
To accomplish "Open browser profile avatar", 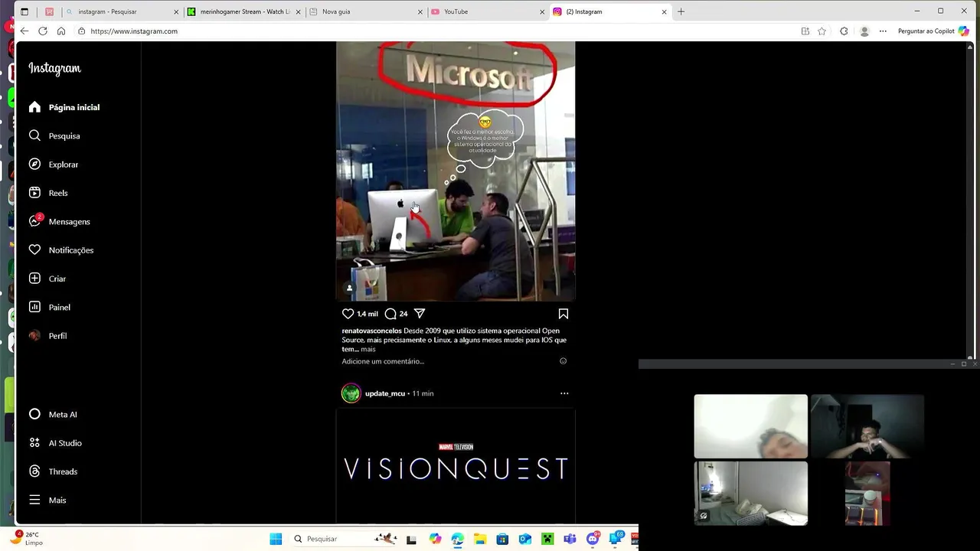I will (x=864, y=31).
